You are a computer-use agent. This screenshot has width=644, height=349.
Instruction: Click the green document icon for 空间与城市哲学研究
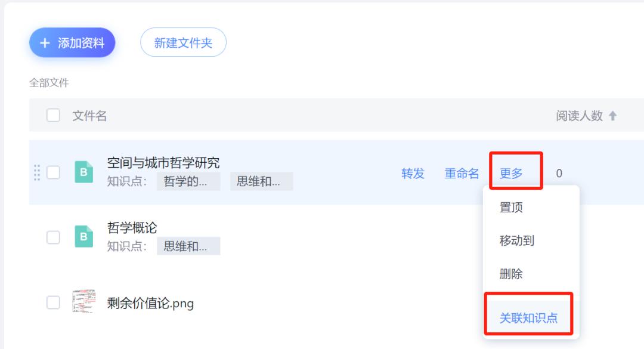pos(83,172)
